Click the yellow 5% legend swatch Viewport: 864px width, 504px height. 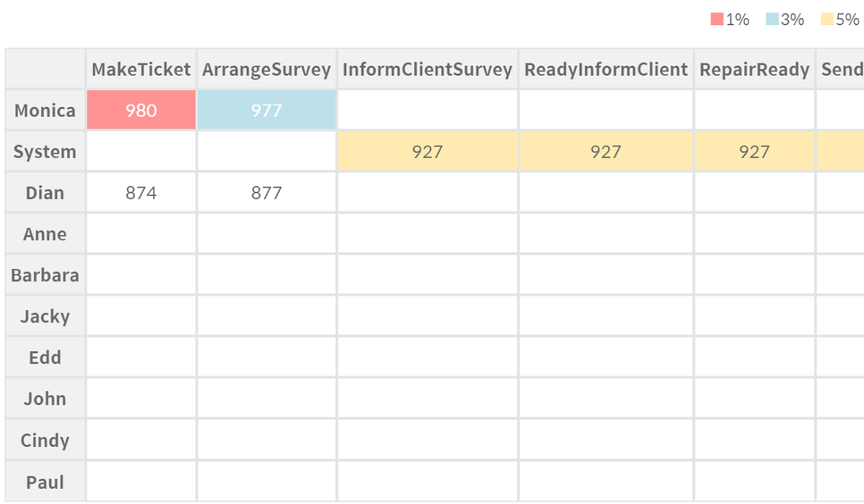[x=826, y=20]
